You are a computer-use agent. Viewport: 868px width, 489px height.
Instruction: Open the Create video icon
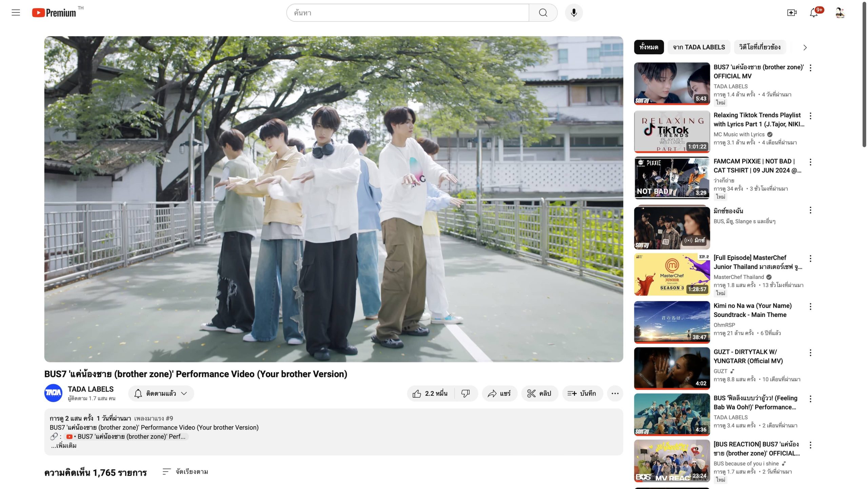[x=792, y=13]
